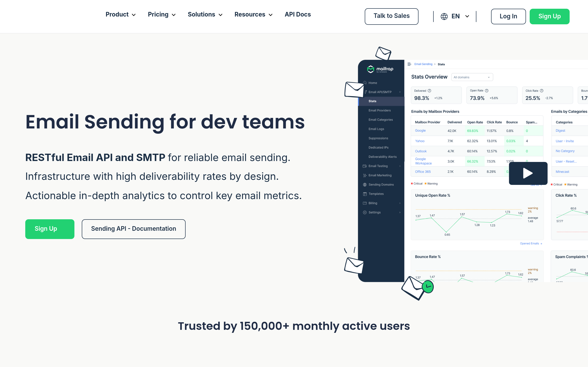This screenshot has height=367, width=588.
Task: Click the mailtrap logo in sidebar
Action: point(380,69)
